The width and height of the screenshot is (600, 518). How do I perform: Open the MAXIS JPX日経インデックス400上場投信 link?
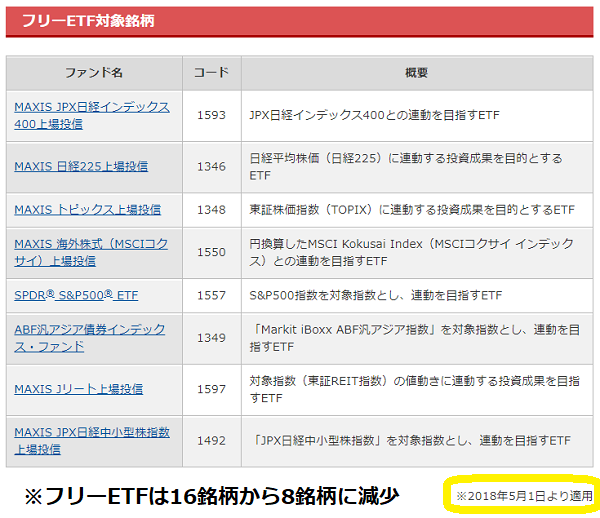(92, 115)
